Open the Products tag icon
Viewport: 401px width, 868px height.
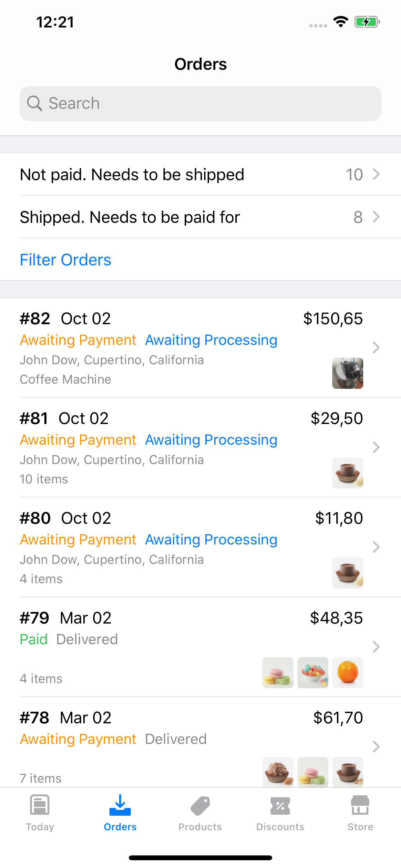(x=200, y=805)
